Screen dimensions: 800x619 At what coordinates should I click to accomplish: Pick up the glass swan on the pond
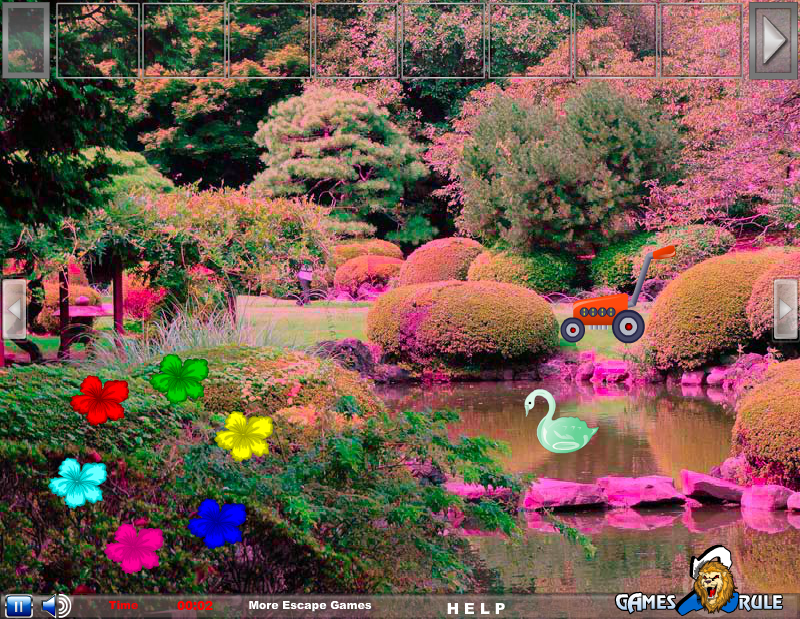560,422
